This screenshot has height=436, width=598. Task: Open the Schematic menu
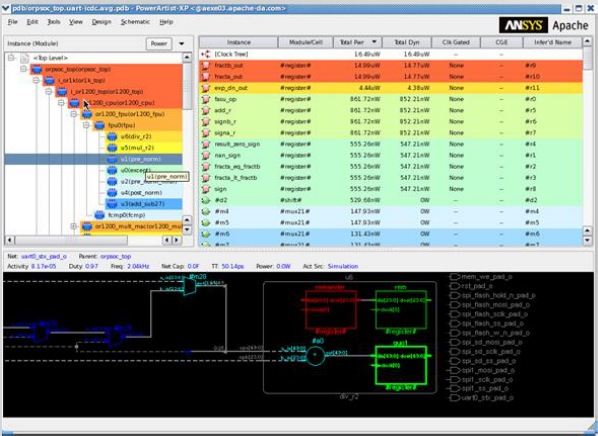[x=135, y=22]
